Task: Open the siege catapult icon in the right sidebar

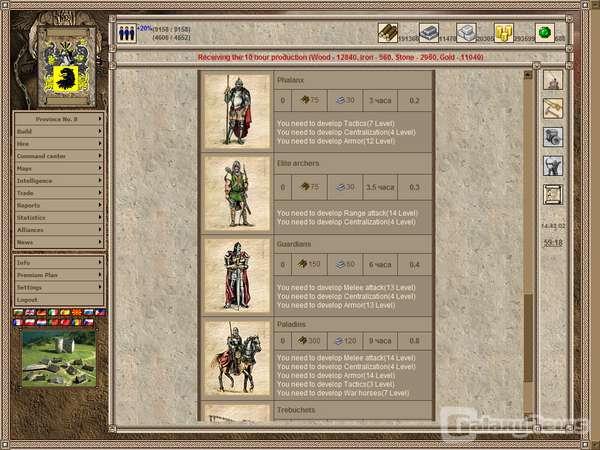Action: pyautogui.click(x=553, y=80)
